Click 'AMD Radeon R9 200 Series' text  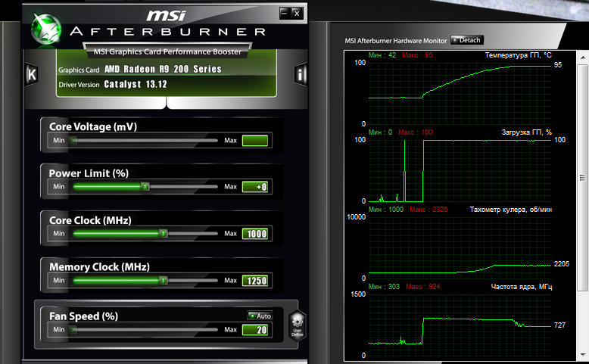[x=163, y=69]
